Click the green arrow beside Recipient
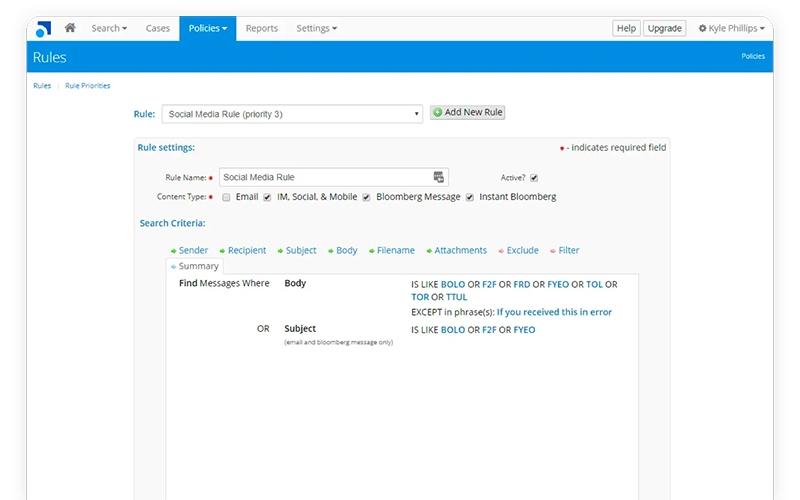Viewport: 800px width, 500px height. (x=222, y=251)
